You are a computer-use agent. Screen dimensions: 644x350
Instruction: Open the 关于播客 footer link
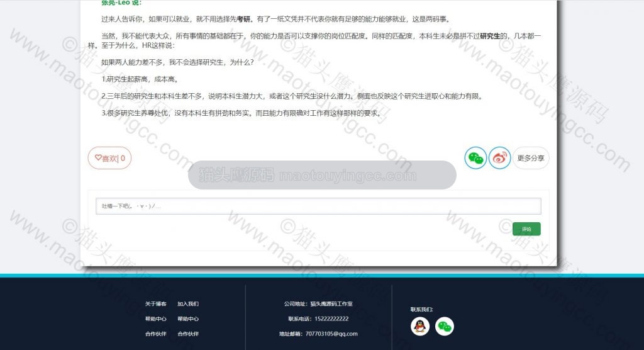(x=156, y=304)
